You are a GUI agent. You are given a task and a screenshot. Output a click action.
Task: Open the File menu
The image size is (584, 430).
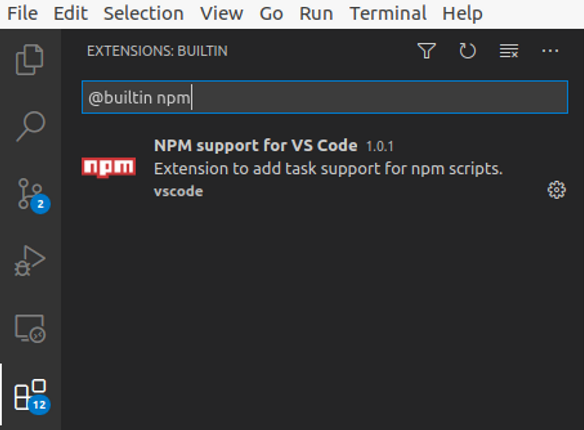pos(23,14)
